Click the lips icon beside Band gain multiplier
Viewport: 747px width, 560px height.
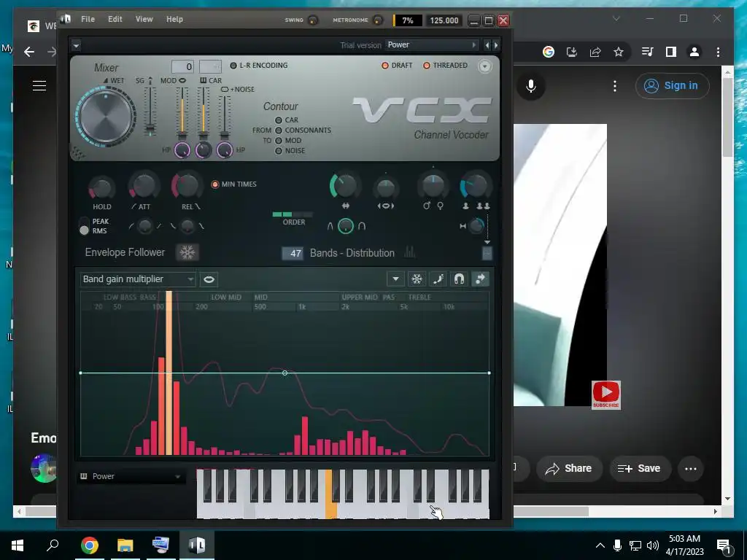[209, 279]
